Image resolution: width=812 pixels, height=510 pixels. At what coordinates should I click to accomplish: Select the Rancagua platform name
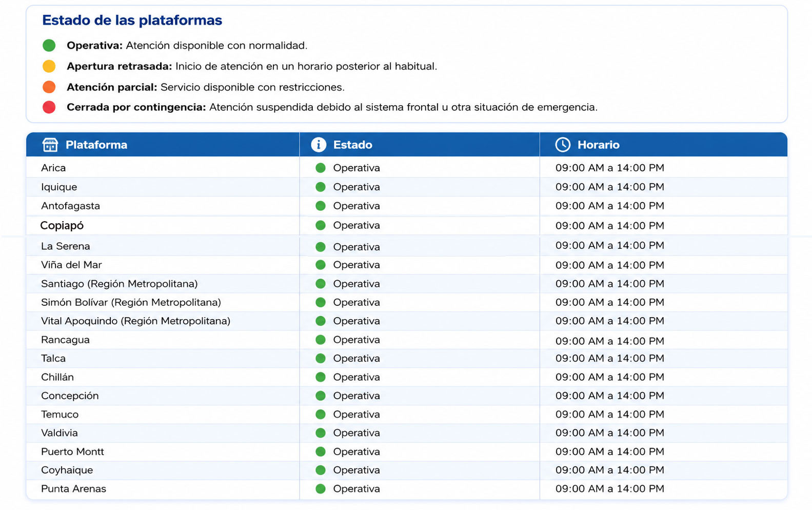tap(65, 340)
